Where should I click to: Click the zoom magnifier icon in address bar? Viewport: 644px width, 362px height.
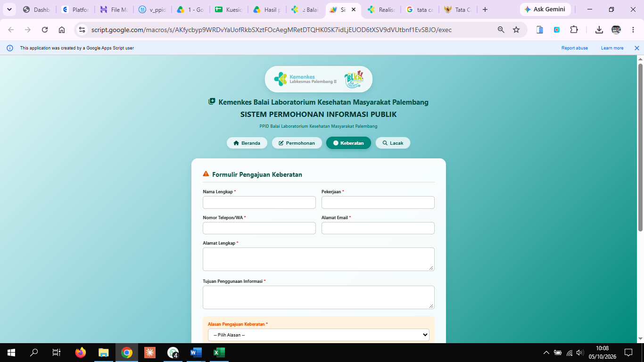pyautogui.click(x=501, y=30)
